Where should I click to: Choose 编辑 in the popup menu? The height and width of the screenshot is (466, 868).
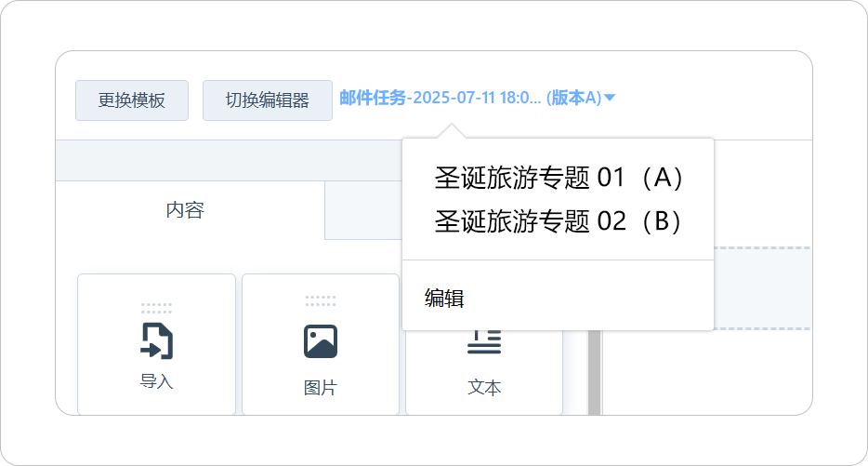[444, 298]
